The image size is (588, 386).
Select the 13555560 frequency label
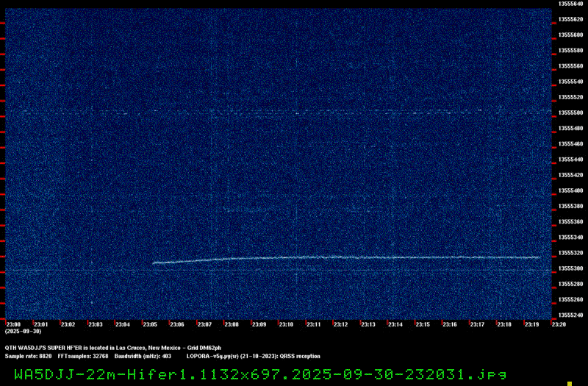(571, 66)
